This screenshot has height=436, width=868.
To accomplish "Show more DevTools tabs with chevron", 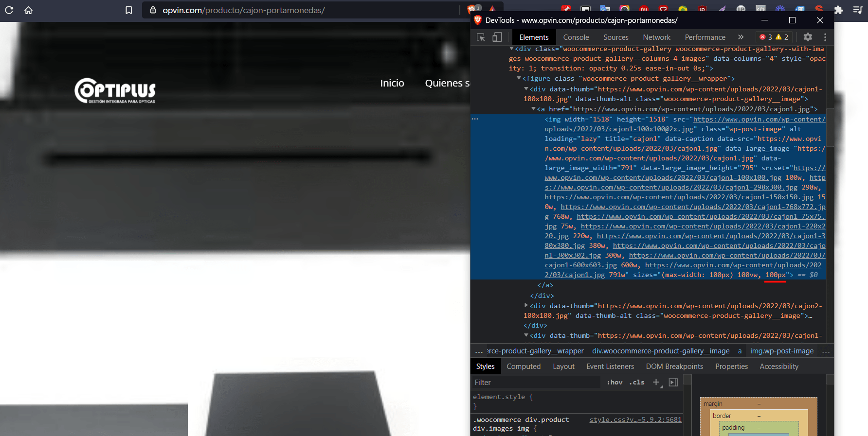I will click(x=741, y=37).
